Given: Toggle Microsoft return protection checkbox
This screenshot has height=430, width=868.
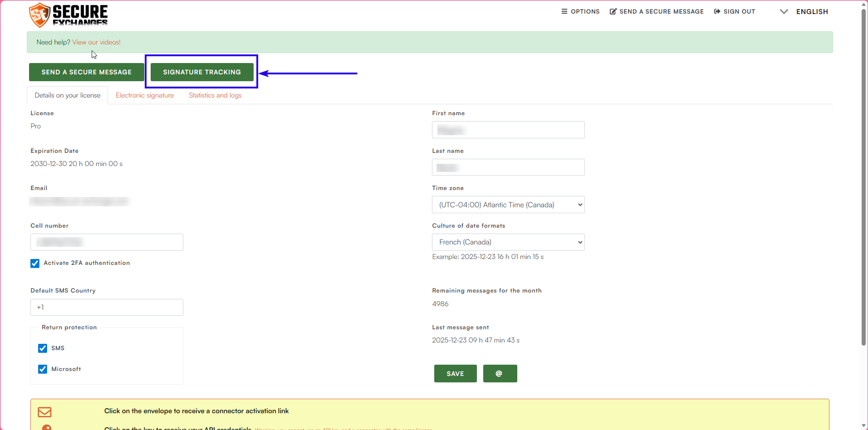Looking at the screenshot, I should click(43, 369).
